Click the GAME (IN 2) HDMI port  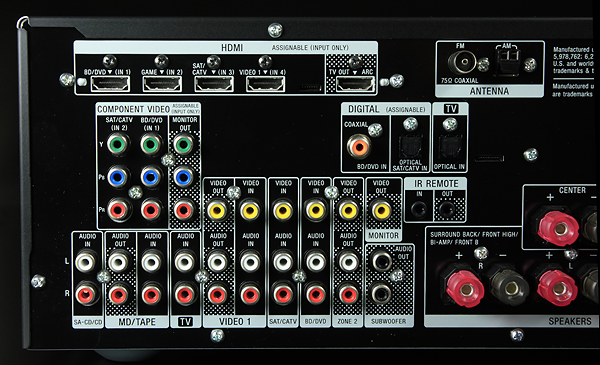162,84
